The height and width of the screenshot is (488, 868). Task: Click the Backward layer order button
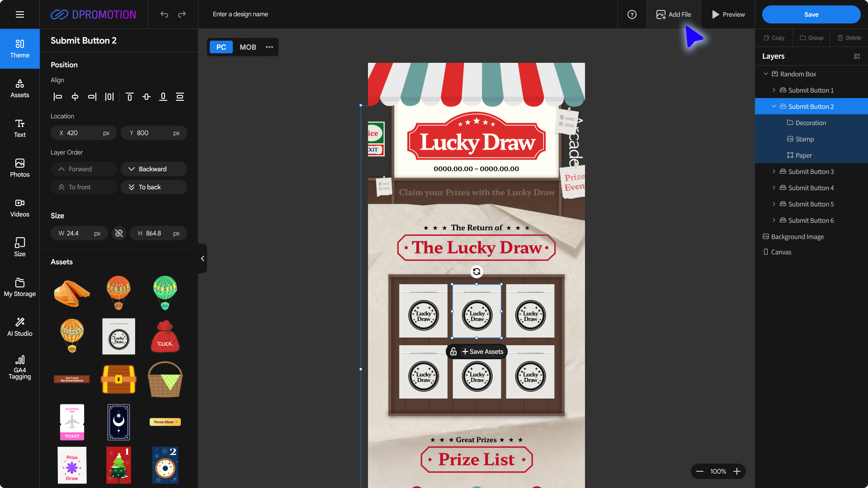point(154,169)
